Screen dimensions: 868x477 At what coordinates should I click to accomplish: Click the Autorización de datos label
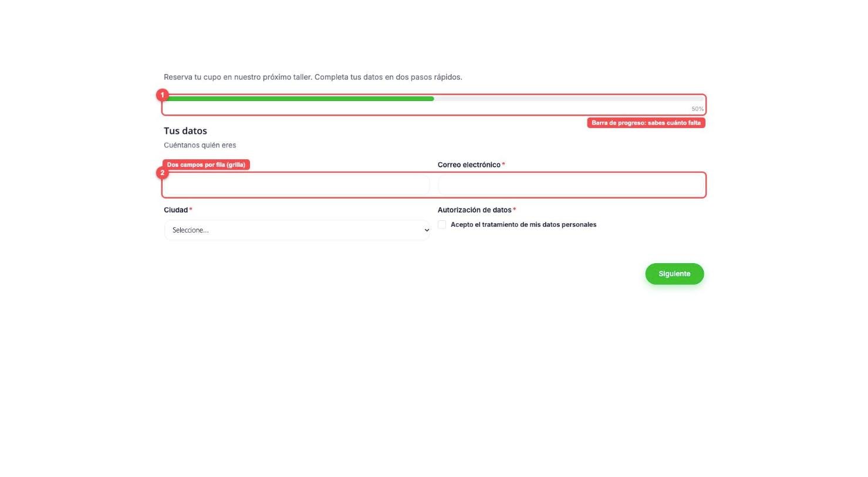click(474, 210)
